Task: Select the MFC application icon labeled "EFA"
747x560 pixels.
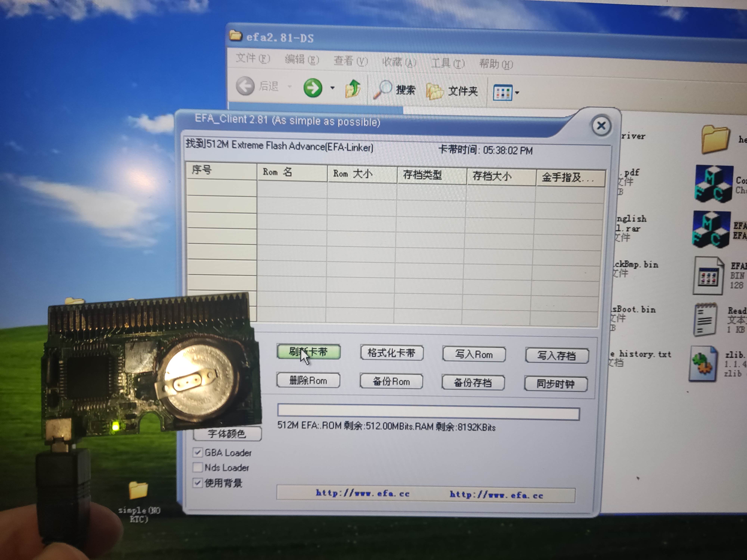Action: (711, 230)
